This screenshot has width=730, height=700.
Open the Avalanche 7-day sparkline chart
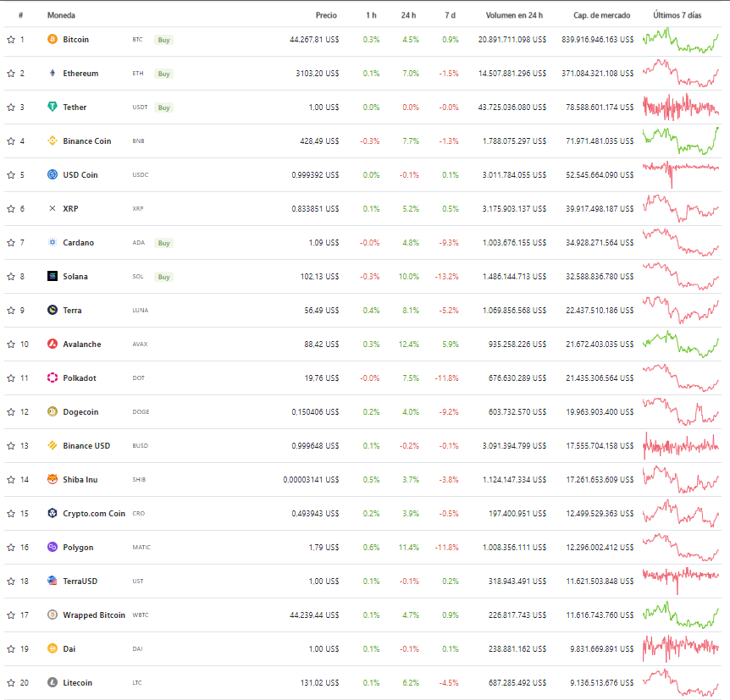point(681,344)
